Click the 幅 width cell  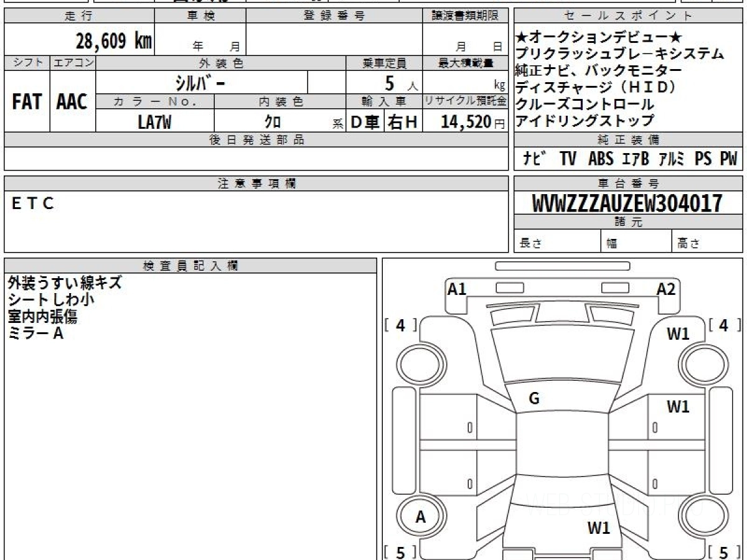click(636, 241)
